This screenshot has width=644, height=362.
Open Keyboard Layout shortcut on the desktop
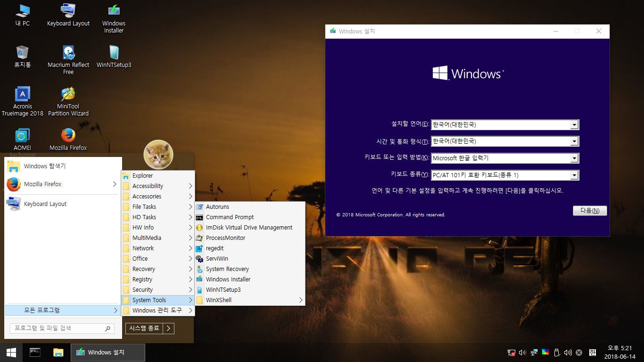(68, 15)
